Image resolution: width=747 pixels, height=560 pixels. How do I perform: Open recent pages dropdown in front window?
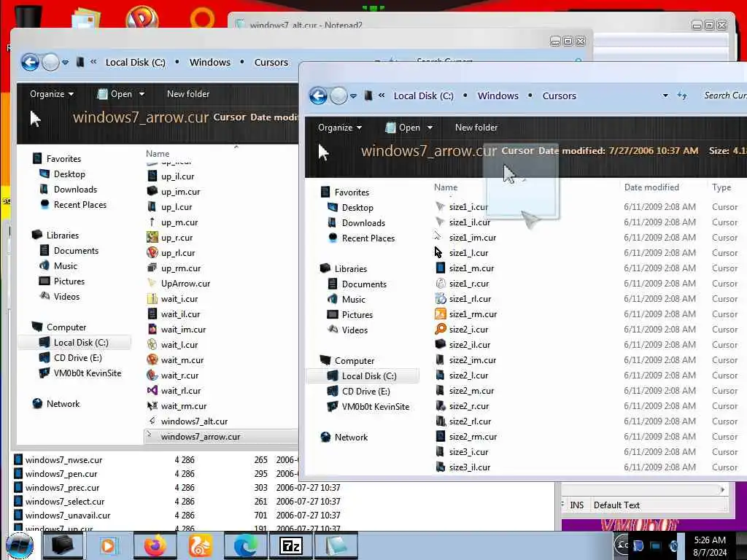coord(354,96)
